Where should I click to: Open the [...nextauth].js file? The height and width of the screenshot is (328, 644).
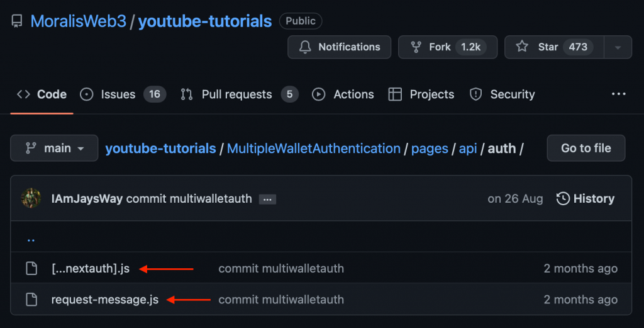click(91, 268)
